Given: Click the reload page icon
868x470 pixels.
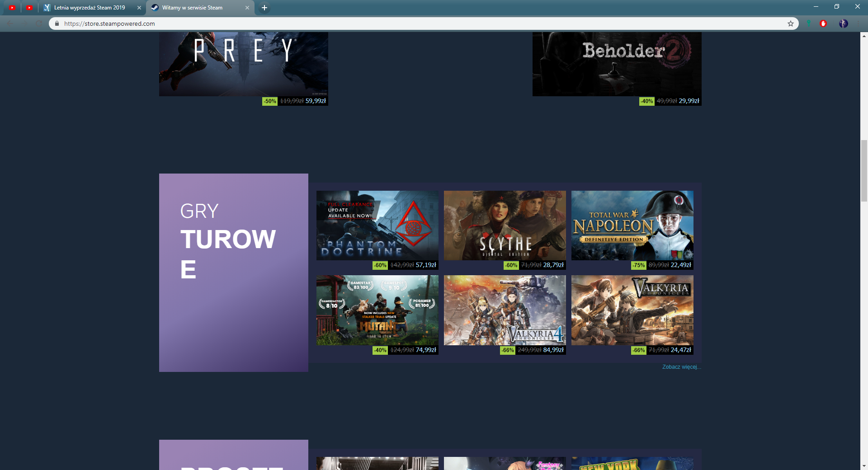Looking at the screenshot, I should pyautogui.click(x=39, y=23).
